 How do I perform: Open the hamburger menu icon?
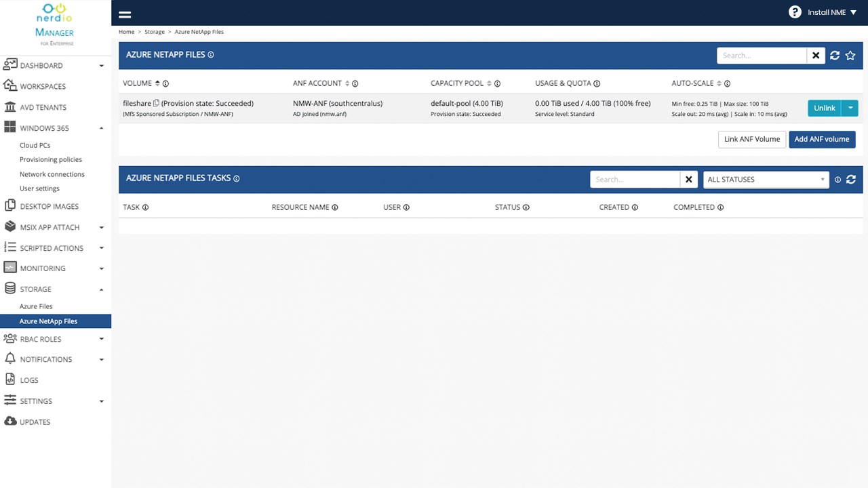point(125,14)
